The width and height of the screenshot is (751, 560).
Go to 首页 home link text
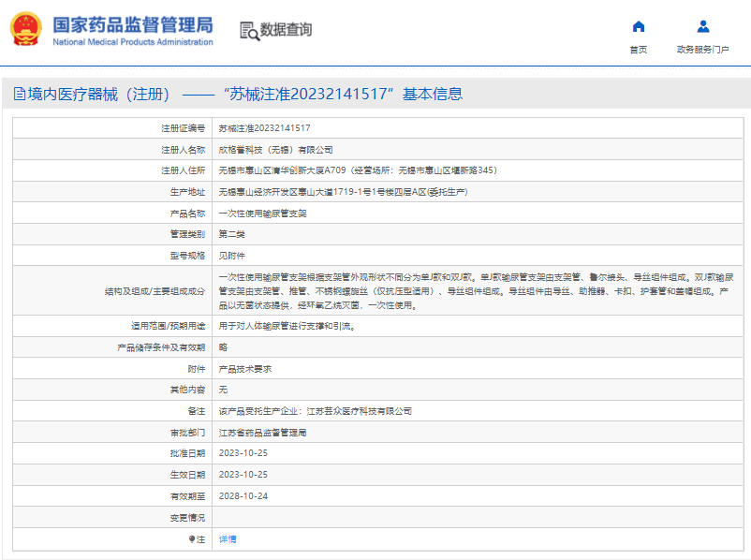pos(639,50)
